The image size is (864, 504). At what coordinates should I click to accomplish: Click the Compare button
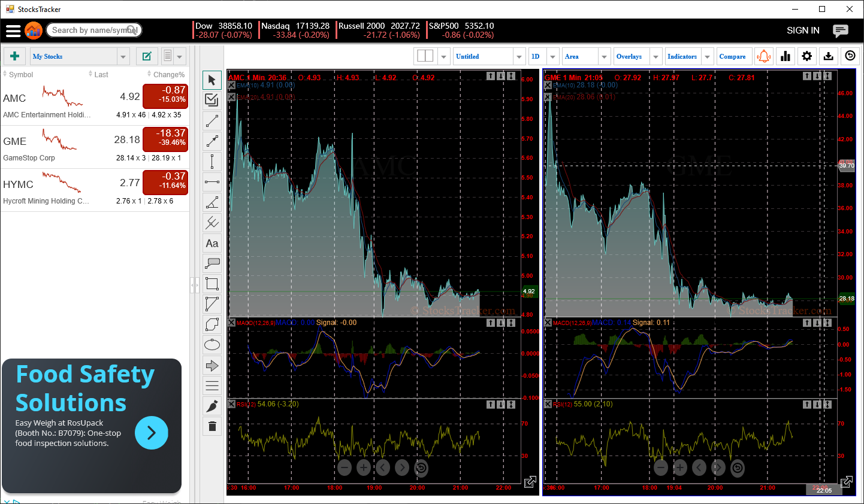[733, 56]
